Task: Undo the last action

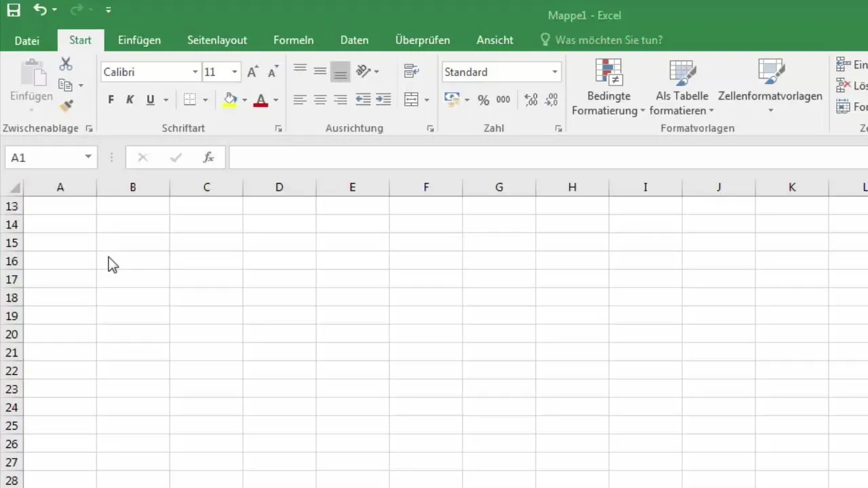Action: click(x=41, y=10)
